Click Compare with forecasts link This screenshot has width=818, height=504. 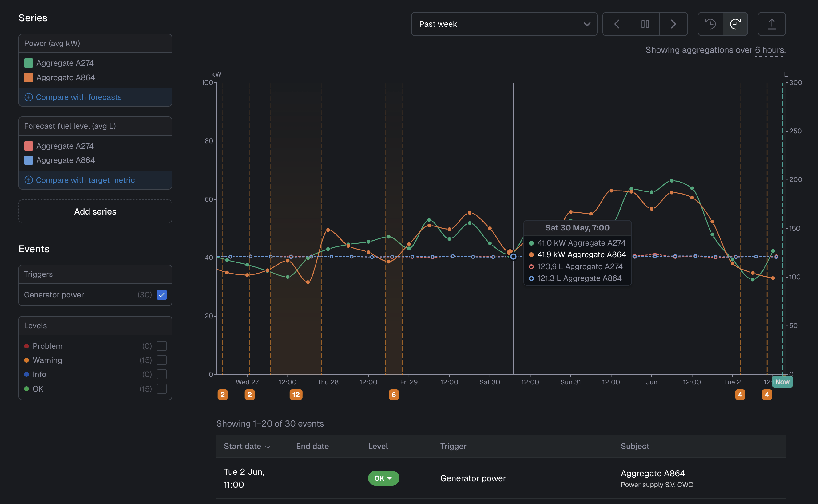(x=79, y=97)
